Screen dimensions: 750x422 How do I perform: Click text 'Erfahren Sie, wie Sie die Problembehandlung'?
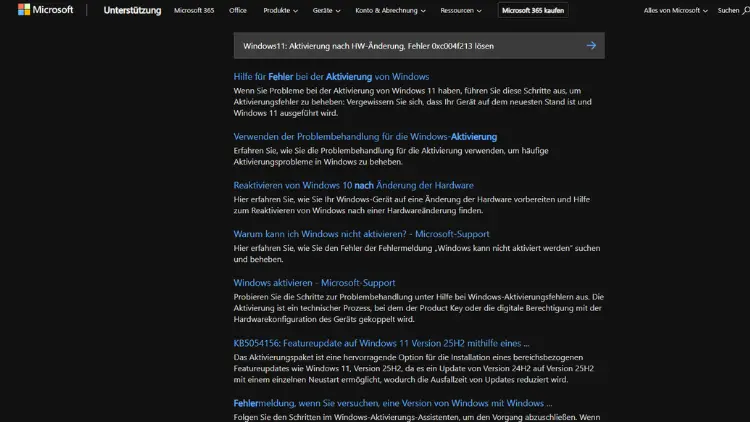pos(391,156)
